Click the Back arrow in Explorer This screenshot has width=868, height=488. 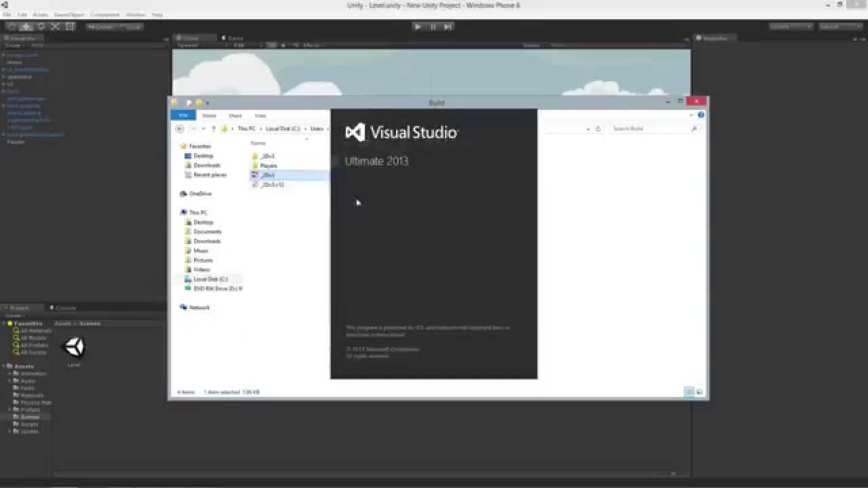[180, 129]
